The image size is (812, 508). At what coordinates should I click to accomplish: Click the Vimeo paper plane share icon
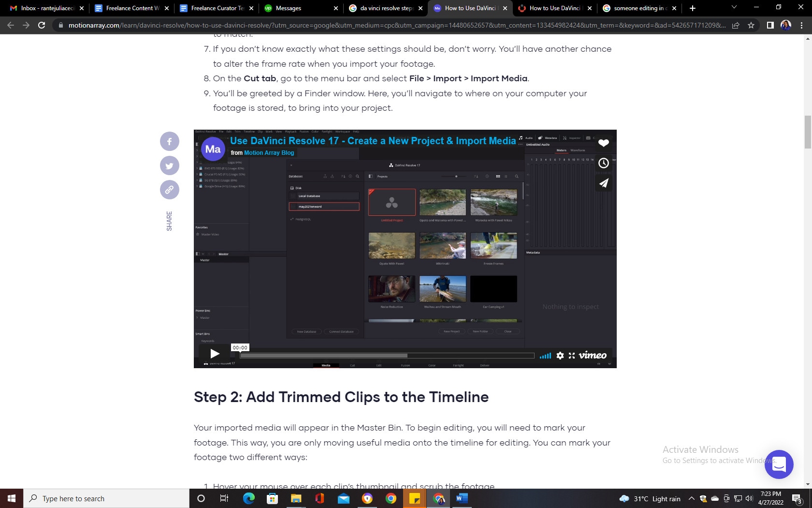tap(604, 183)
